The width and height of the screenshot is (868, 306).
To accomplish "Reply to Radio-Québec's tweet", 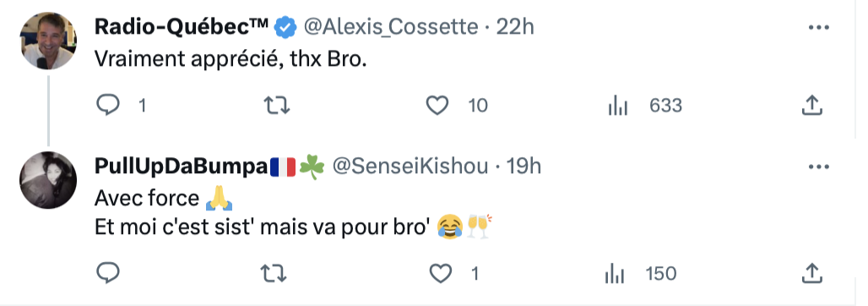I will pos(108,105).
